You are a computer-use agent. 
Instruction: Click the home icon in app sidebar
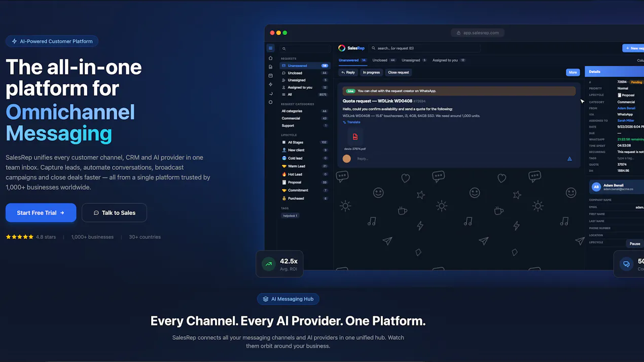(x=271, y=58)
